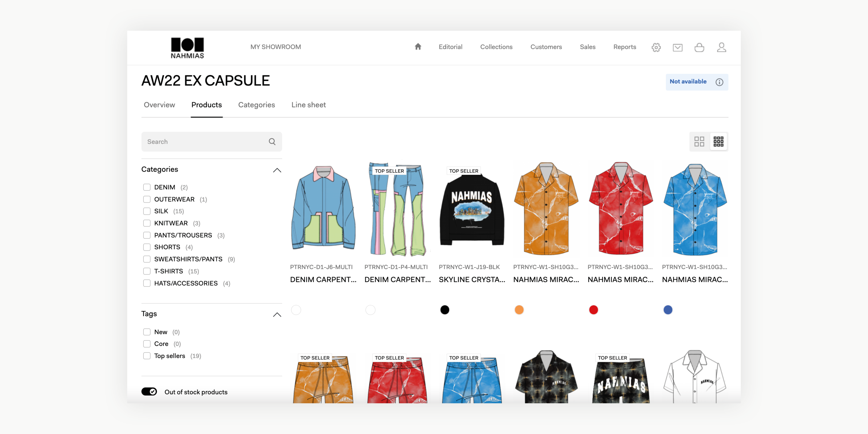Switch to the large grid view
This screenshot has width=868, height=434.
[x=699, y=141]
